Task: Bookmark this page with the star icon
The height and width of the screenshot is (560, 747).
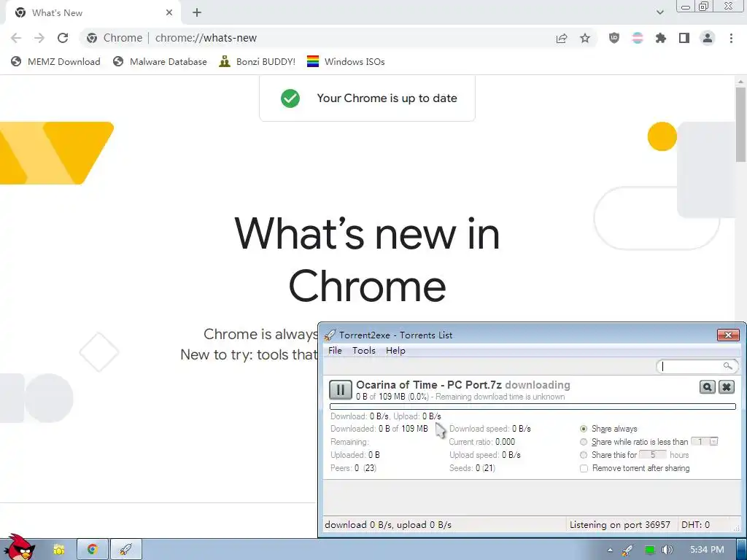Action: point(585,38)
